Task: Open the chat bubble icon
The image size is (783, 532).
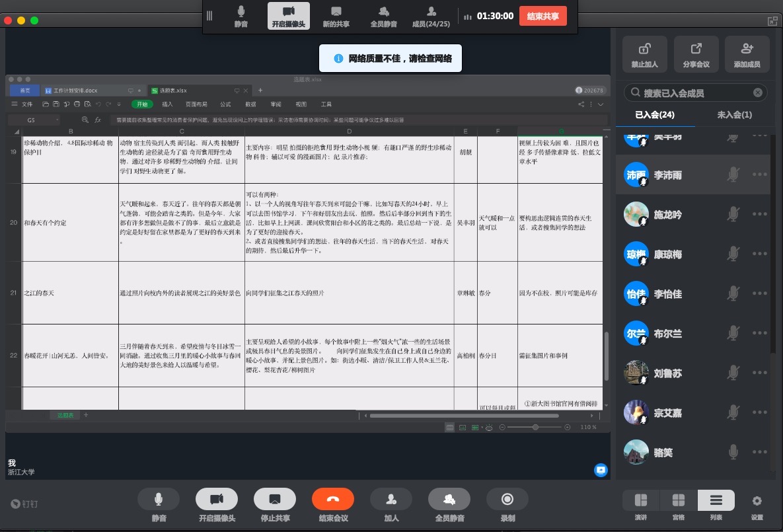Action: point(601,470)
